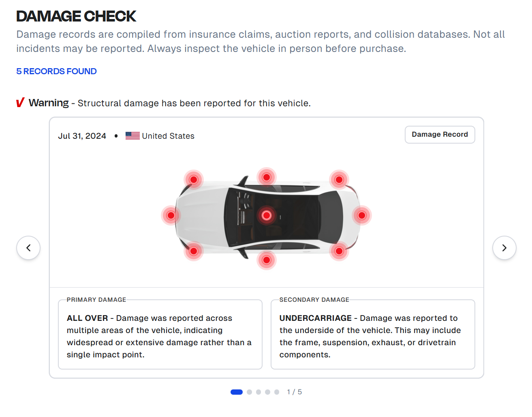Select the bottom-right rear corner damage marker
The image size is (532, 417).
(x=339, y=251)
